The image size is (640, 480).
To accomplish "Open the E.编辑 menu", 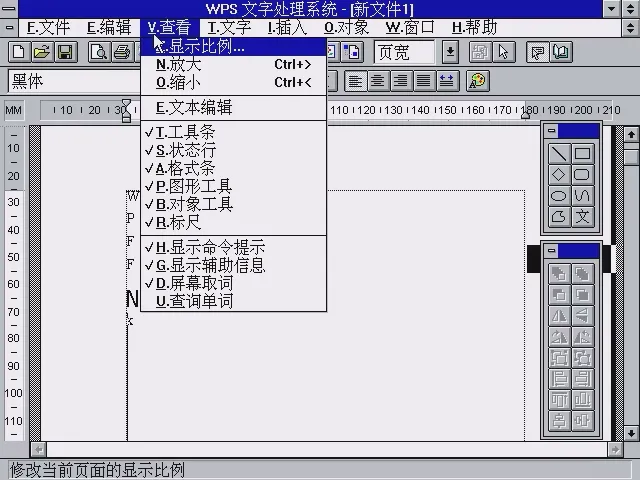I will pyautogui.click(x=109, y=28).
